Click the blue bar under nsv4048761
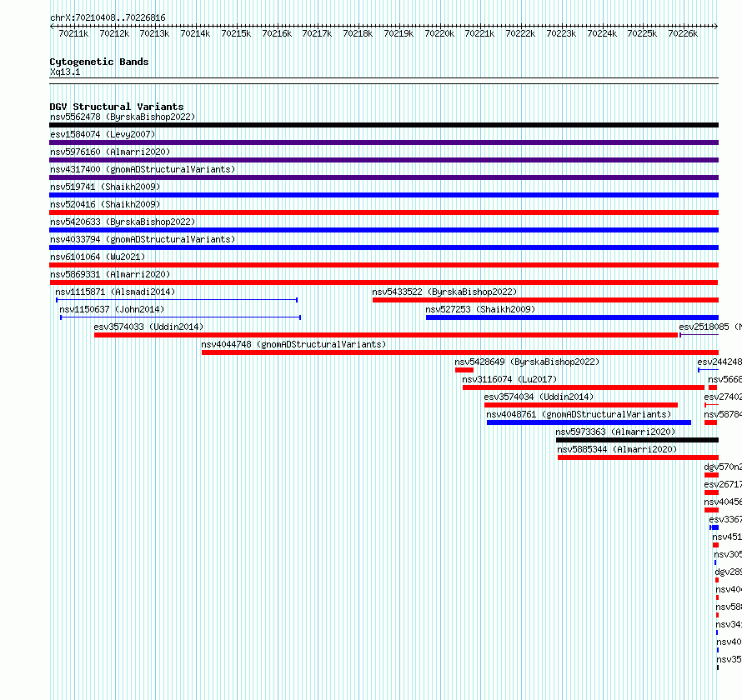Image resolution: width=742 pixels, height=700 pixels. 589,422
